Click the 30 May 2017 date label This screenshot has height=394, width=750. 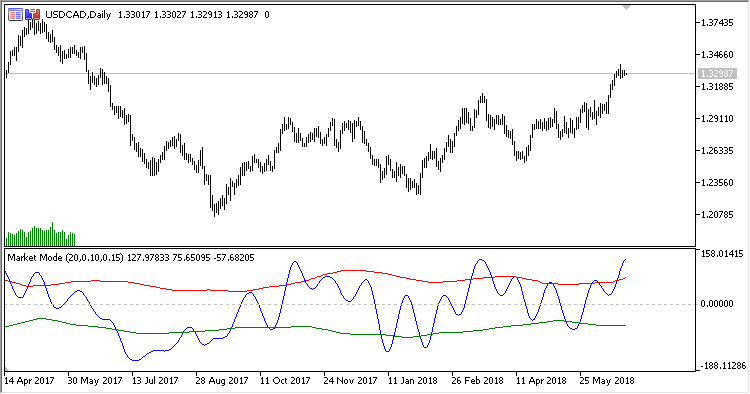point(95,381)
